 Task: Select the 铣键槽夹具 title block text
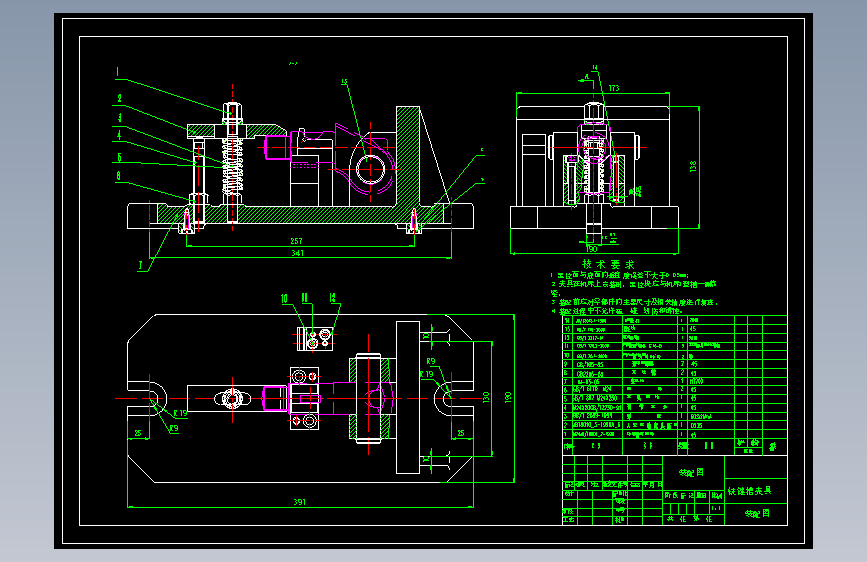click(749, 491)
